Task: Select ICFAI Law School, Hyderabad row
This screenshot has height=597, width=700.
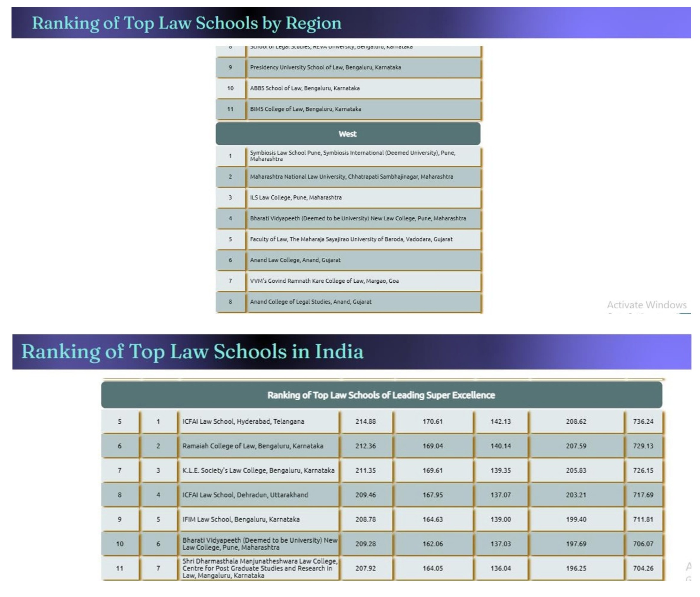Action: coord(243,421)
